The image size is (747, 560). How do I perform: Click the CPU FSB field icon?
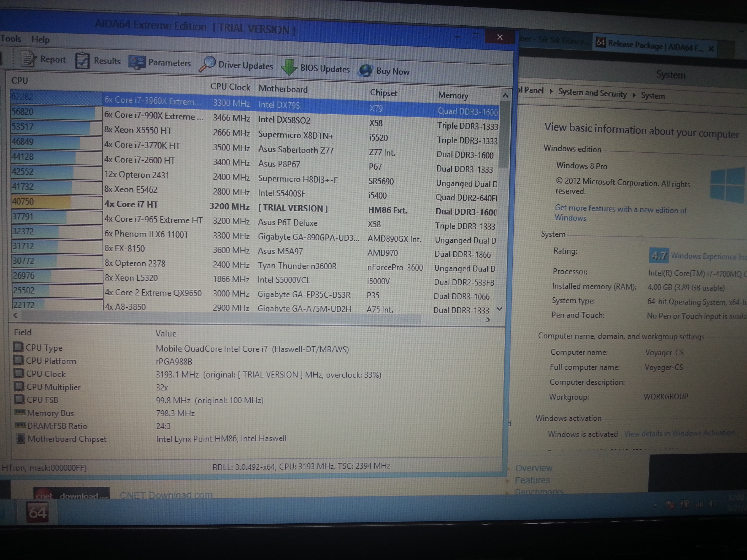click(20, 399)
